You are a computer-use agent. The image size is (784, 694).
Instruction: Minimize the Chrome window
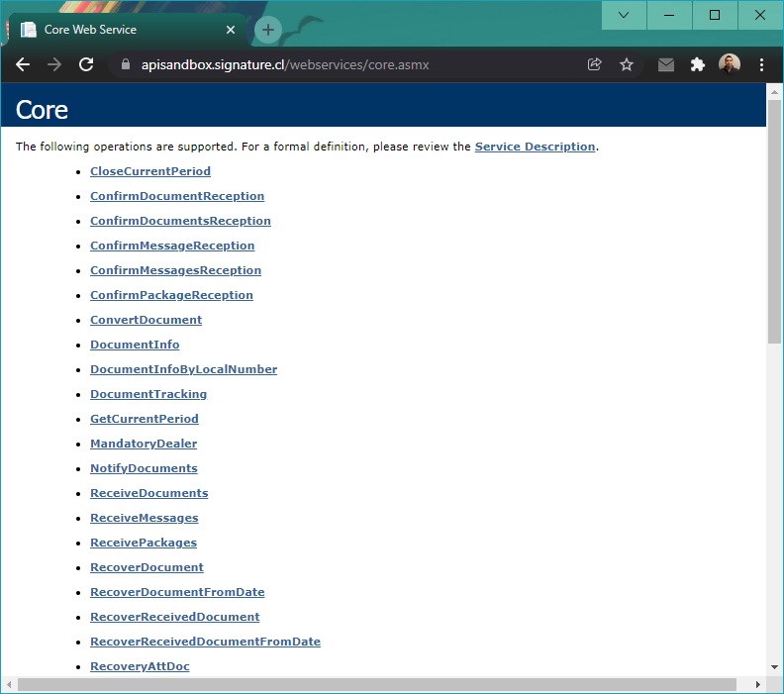(669, 15)
